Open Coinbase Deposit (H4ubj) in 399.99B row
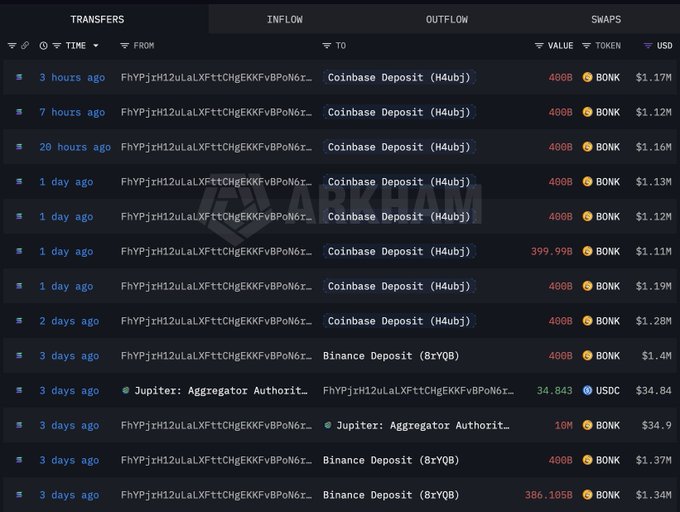The image size is (680, 512). [x=399, y=251]
